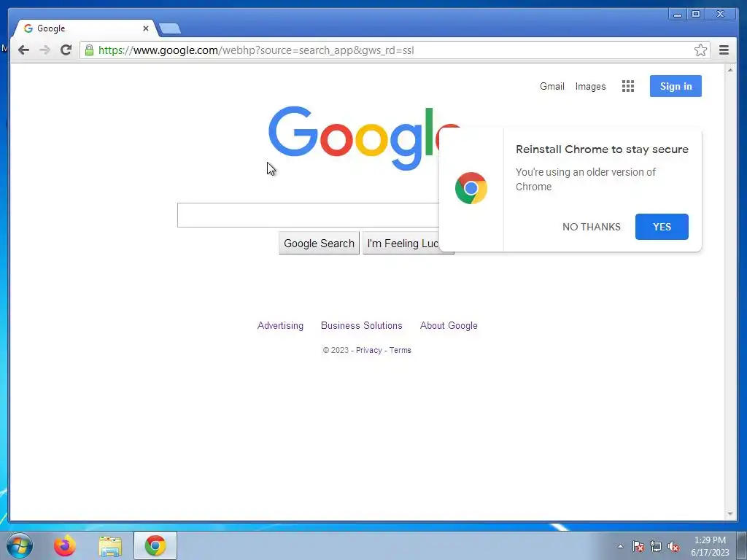This screenshot has height=560, width=747.
Task: Click the browser forward arrow
Action: tap(44, 50)
